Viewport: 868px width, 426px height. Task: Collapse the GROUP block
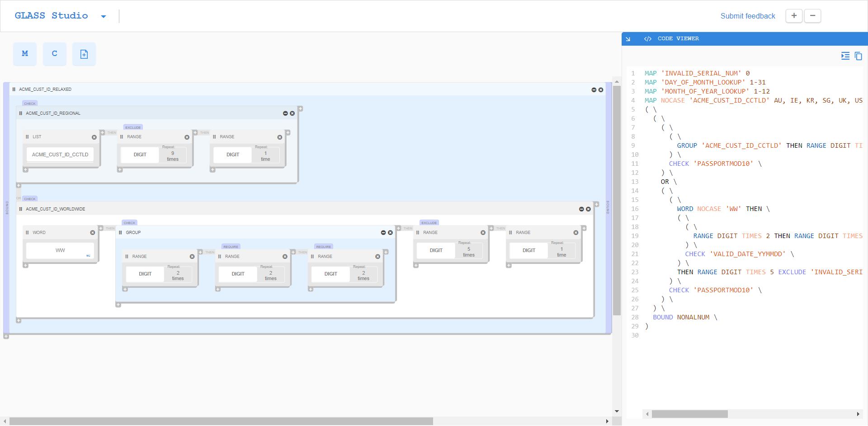383,233
